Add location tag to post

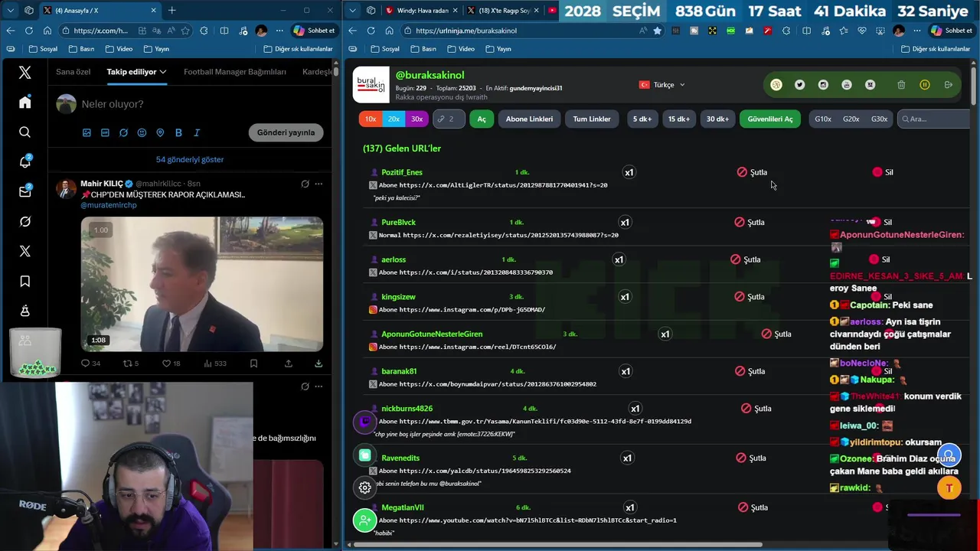(x=160, y=132)
